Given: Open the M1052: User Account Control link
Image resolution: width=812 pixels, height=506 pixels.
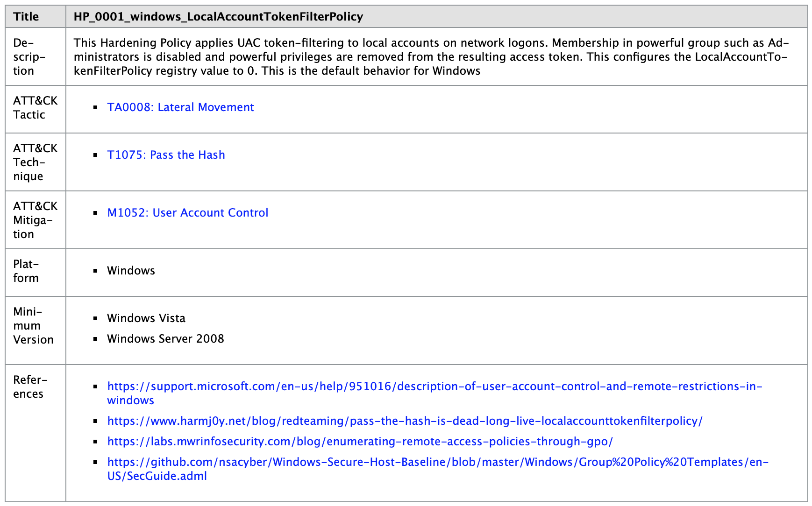Looking at the screenshot, I should pyautogui.click(x=188, y=213).
